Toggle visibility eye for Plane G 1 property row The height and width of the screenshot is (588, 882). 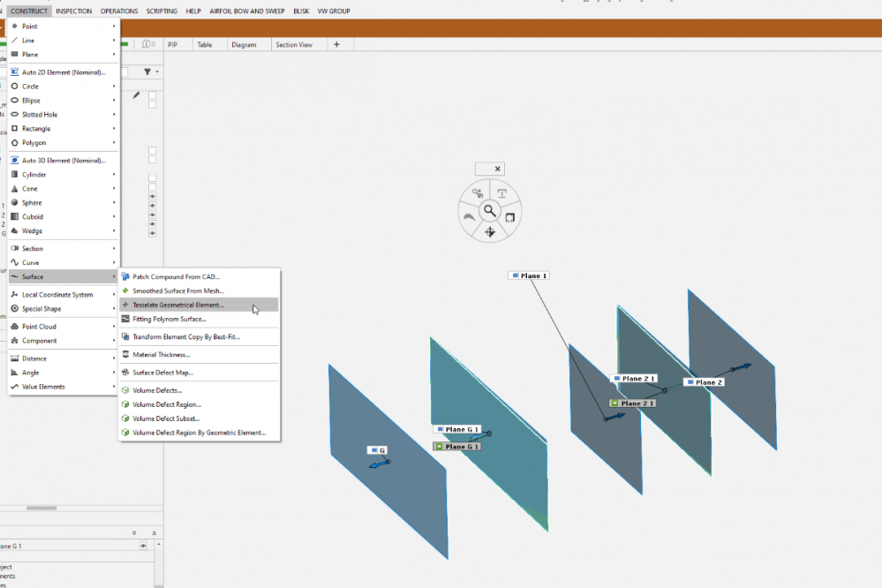coord(143,547)
